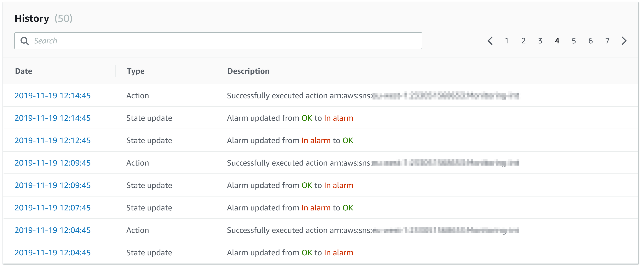This screenshot has height=269, width=644.
Task: Open page 7 in pagination
Action: pyautogui.click(x=607, y=41)
